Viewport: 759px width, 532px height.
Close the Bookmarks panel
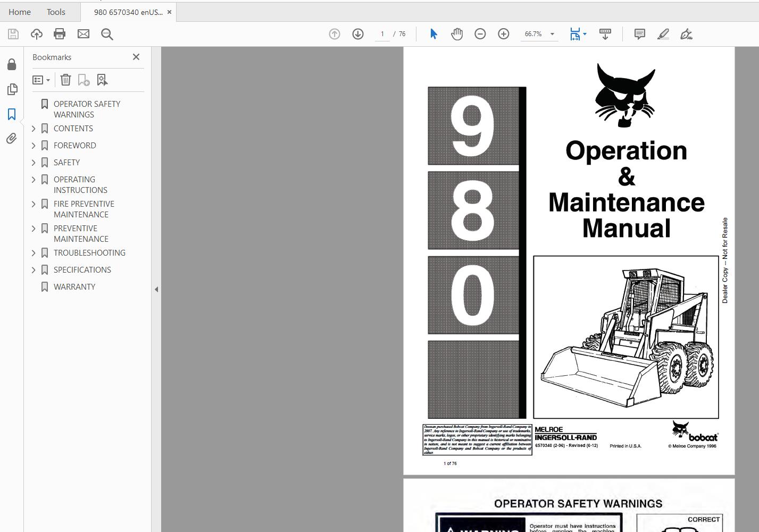click(136, 57)
